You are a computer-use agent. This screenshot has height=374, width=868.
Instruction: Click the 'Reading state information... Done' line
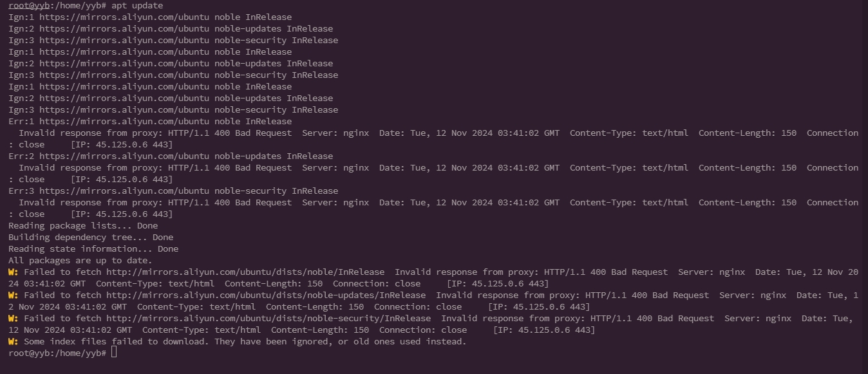[93, 248]
